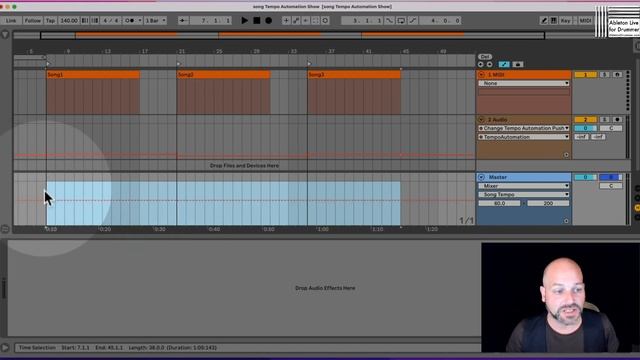640x360 pixels.
Task: Collapse the 1 MIDI track
Action: pyautogui.click(x=482, y=75)
